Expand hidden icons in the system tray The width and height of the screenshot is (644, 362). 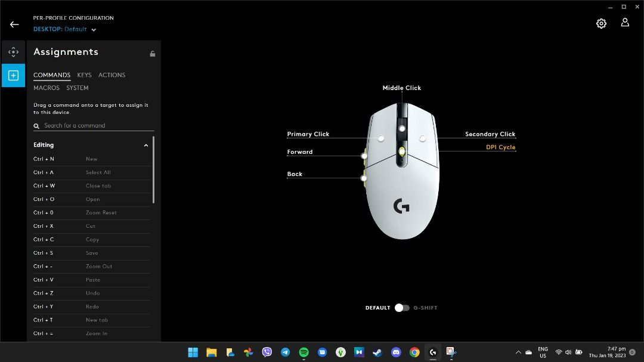pyautogui.click(x=518, y=352)
